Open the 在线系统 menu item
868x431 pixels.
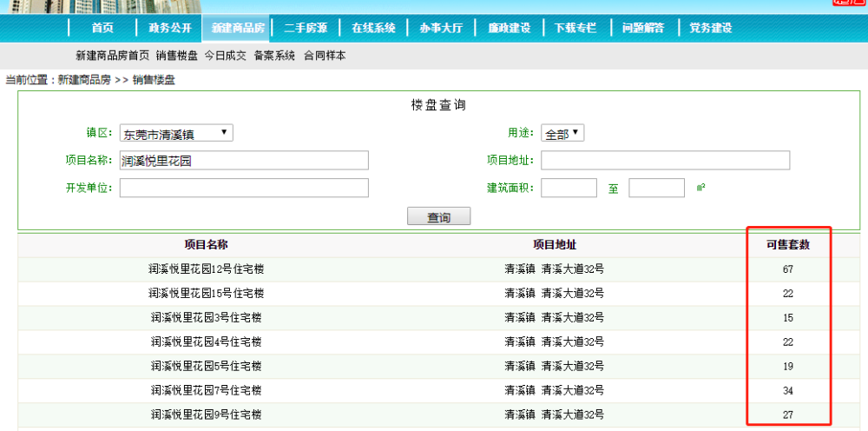(373, 29)
